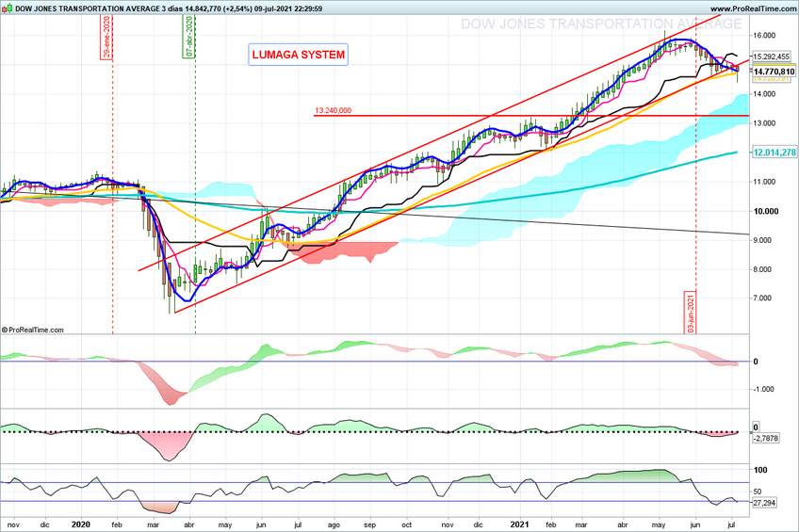This screenshot has width=799, height=532.
Task: Click the 10.000 price axis value
Action: click(x=766, y=211)
